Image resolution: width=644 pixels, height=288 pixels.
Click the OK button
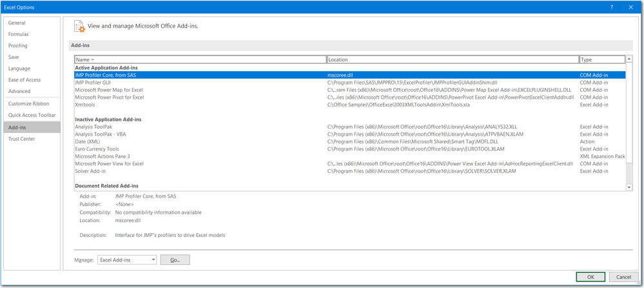coord(590,277)
